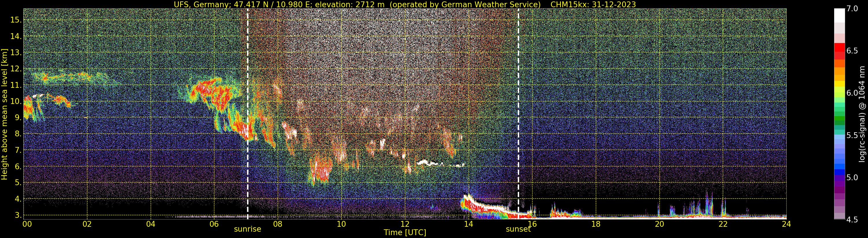Click the '14.' tick on the height axis
The height and width of the screenshot is (238, 868).
coord(16,36)
